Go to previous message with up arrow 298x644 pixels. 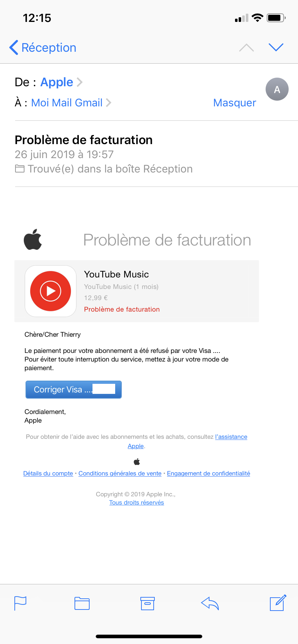pyautogui.click(x=247, y=47)
